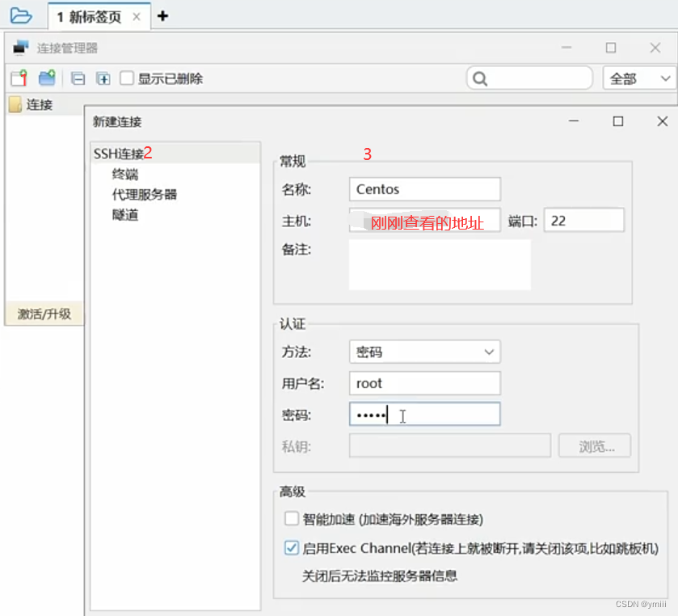Click the open folder icon at top-left
Screen dimensions: 678x616
point(21,15)
